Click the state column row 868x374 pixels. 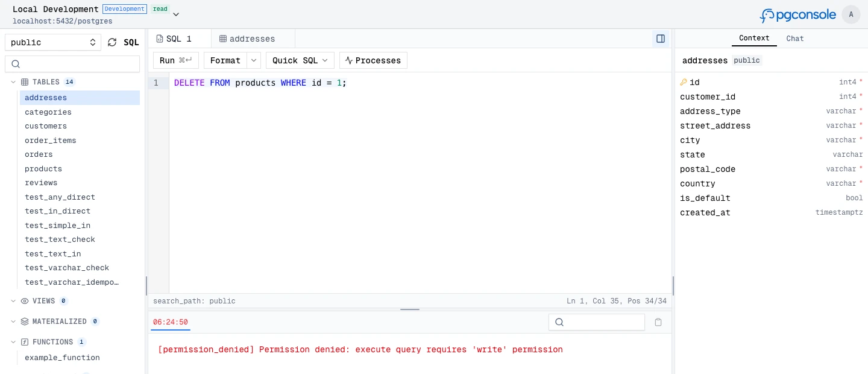click(x=772, y=154)
